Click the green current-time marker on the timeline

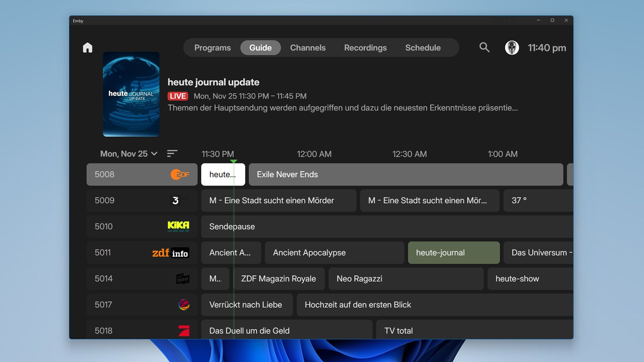[234, 161]
